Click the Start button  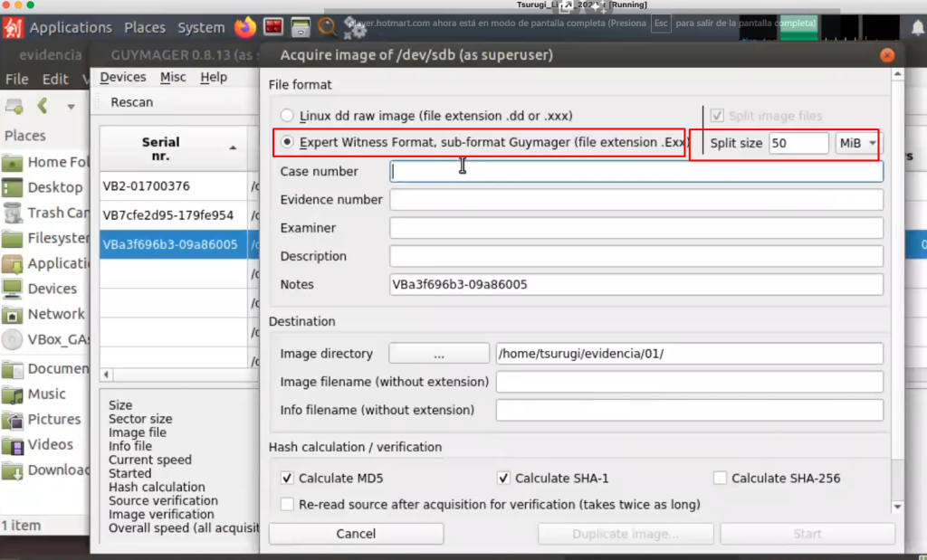tap(808, 534)
